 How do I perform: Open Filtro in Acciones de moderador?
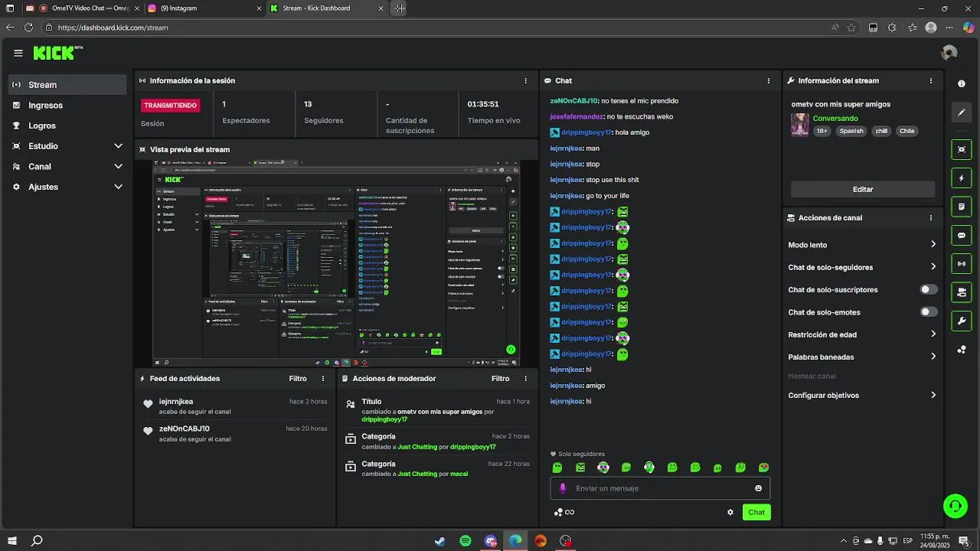pyautogui.click(x=500, y=379)
